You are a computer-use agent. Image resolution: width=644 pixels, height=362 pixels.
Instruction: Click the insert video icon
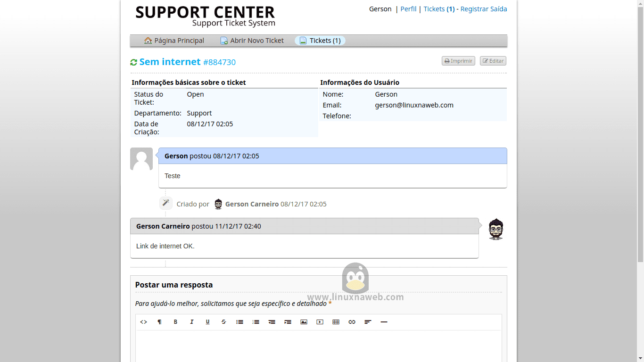(320, 322)
